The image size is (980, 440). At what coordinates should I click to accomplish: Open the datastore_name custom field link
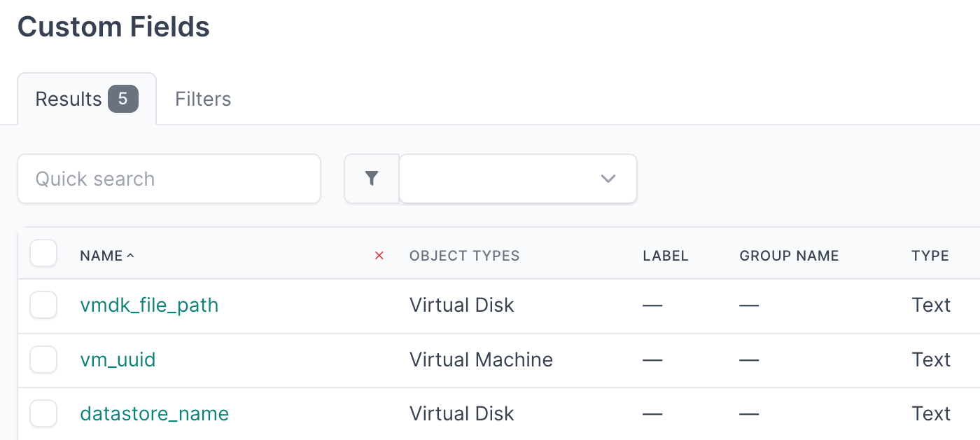[154, 413]
